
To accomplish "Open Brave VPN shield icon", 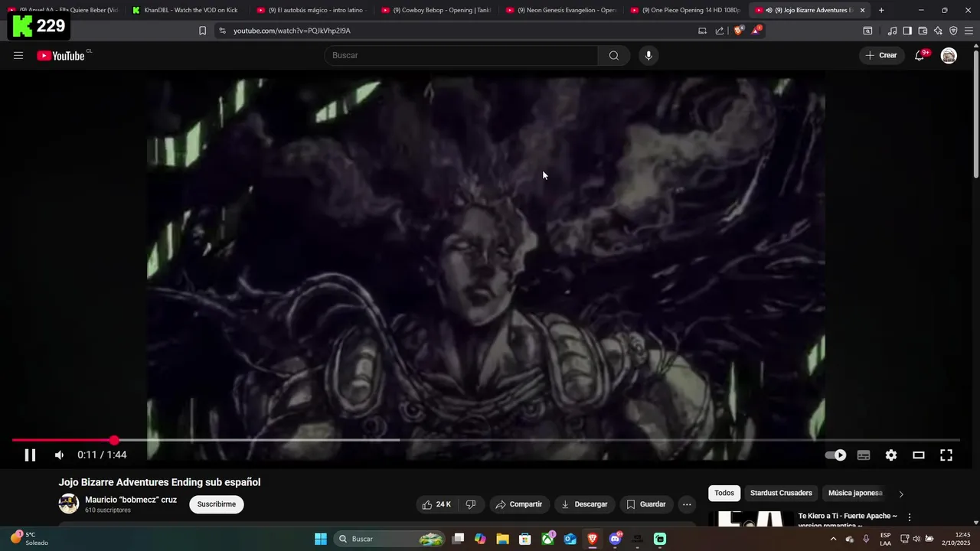I will 953,31.
